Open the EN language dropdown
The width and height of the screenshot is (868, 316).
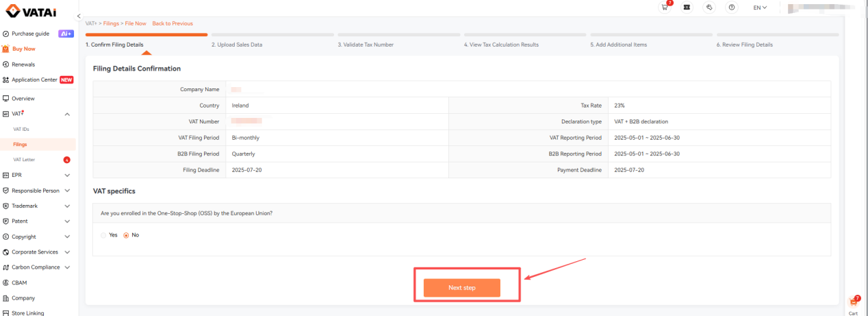click(760, 8)
